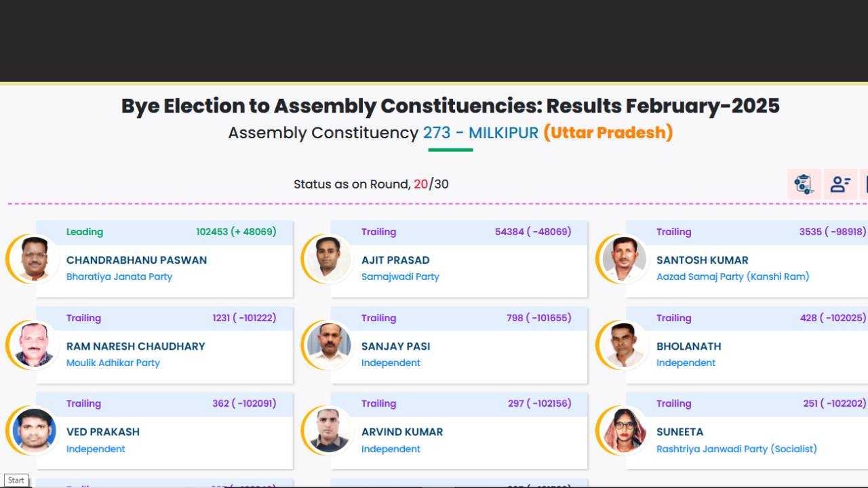Viewport: 868px width, 488px height.
Task: Click the Samajwadi Party label
Action: [400, 277]
